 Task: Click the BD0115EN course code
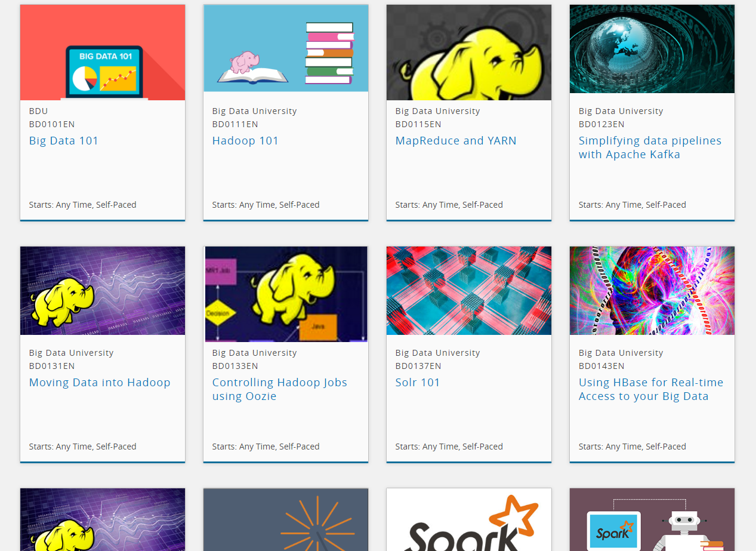click(418, 124)
